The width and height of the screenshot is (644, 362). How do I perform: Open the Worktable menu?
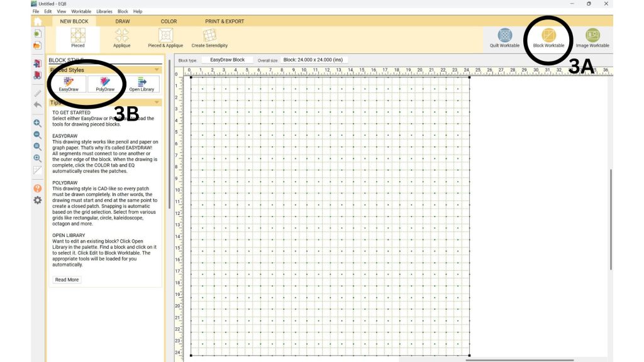pyautogui.click(x=80, y=11)
